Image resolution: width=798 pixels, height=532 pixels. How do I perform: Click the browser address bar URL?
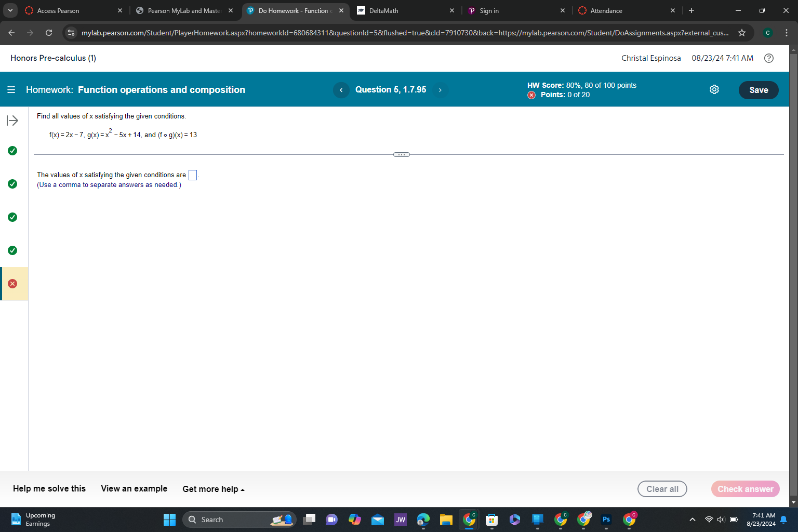click(x=405, y=33)
